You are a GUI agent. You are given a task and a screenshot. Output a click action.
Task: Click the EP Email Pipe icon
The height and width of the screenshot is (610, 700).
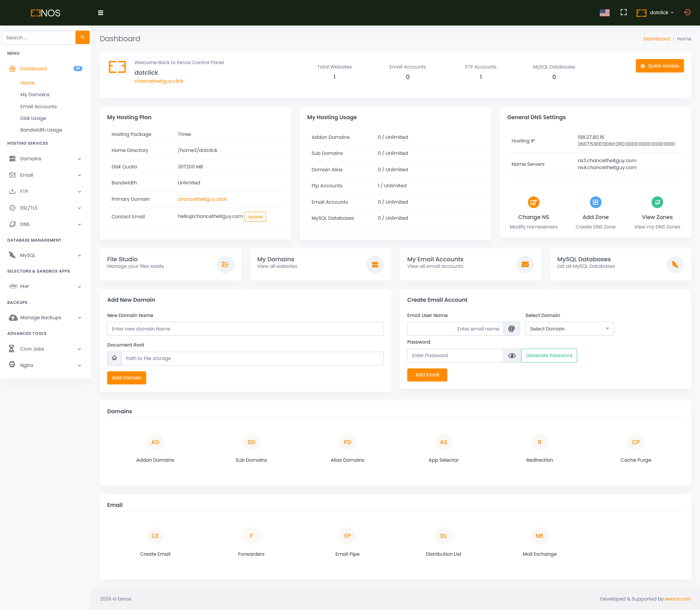point(347,536)
